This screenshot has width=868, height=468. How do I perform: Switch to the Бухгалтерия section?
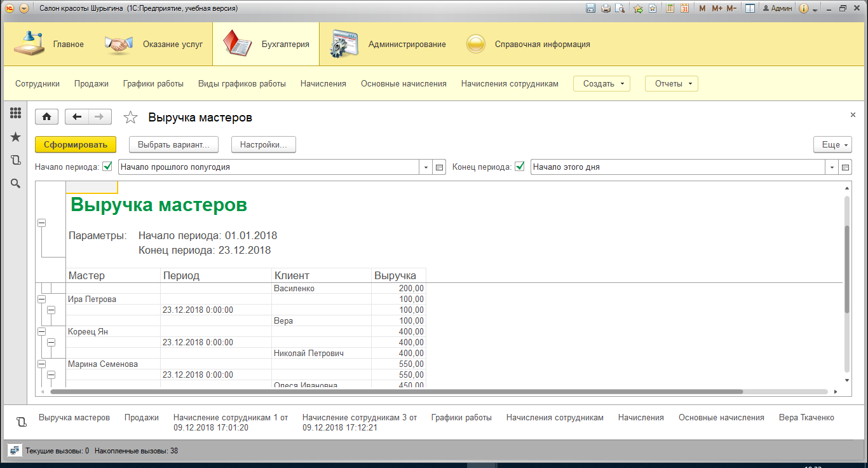click(x=266, y=45)
